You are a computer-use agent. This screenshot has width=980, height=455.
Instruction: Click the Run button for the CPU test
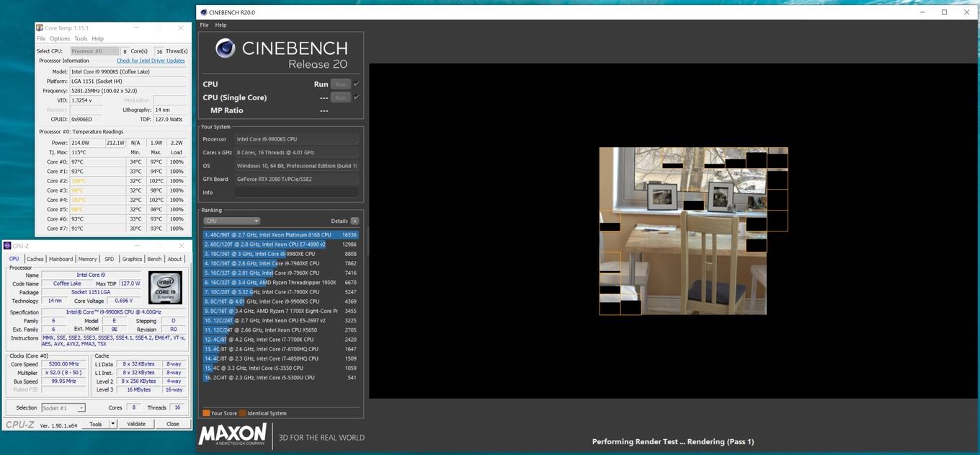[340, 84]
